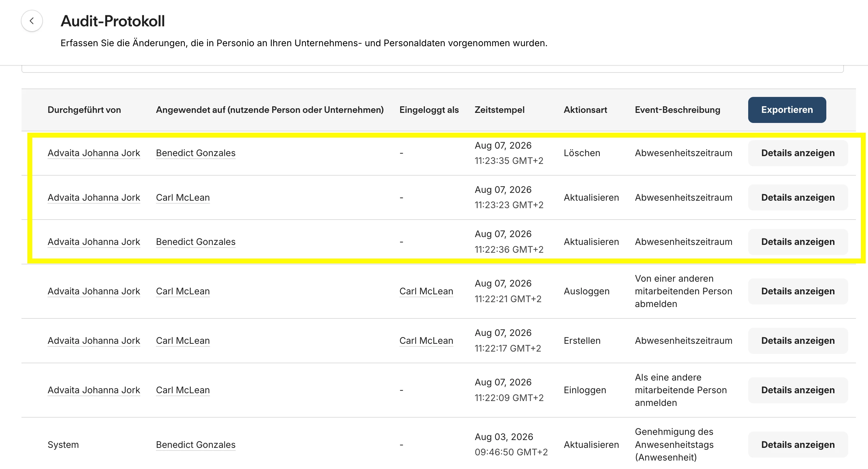Click the Einloggen action type cell
Viewport: 868px width, 469px height.
(585, 390)
